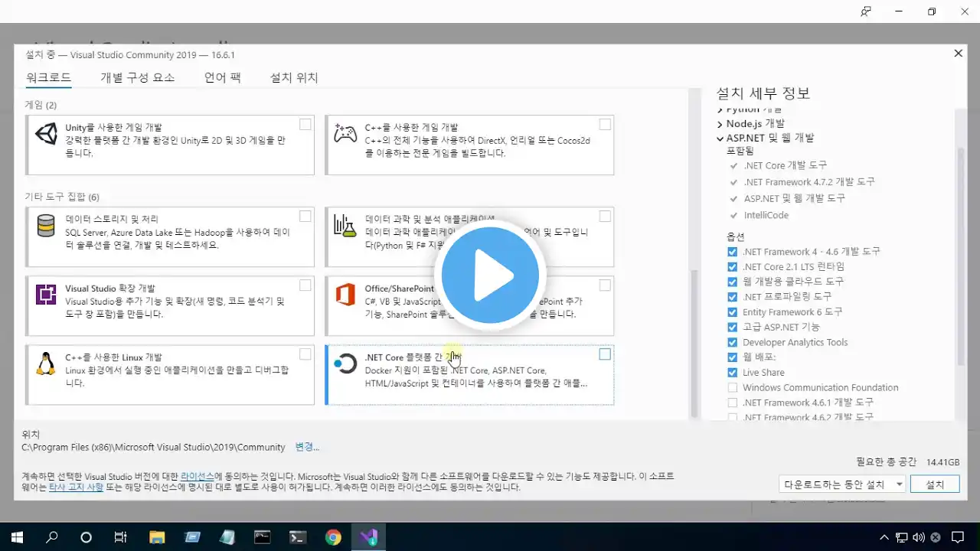Click the .NET Core cross-platform icon
The image size is (980, 551).
pos(345,364)
